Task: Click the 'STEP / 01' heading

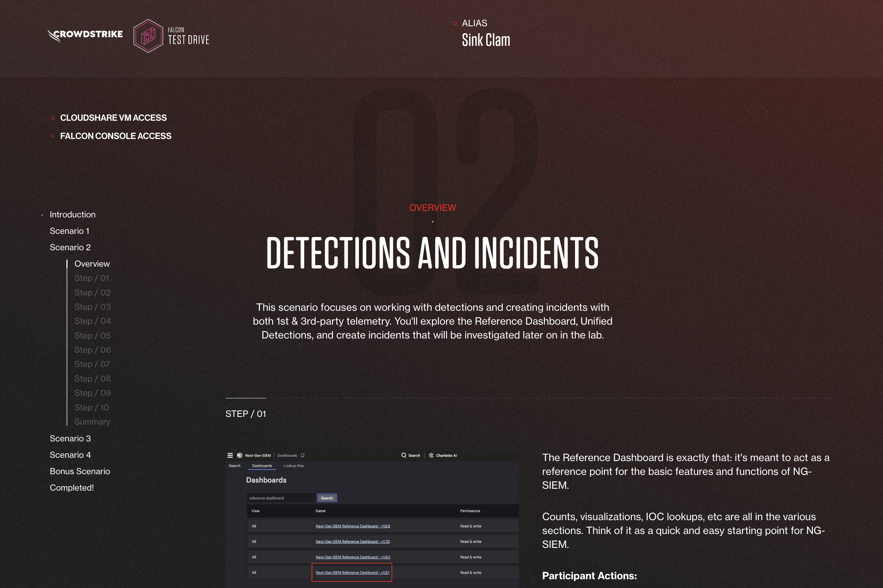Action: tap(246, 414)
